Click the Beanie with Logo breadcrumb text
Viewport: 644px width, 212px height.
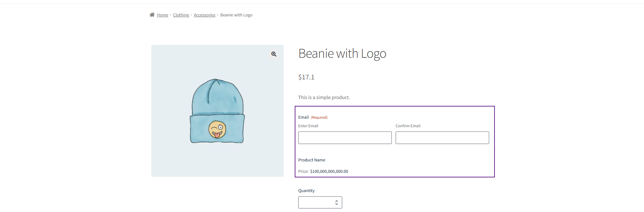(236, 15)
